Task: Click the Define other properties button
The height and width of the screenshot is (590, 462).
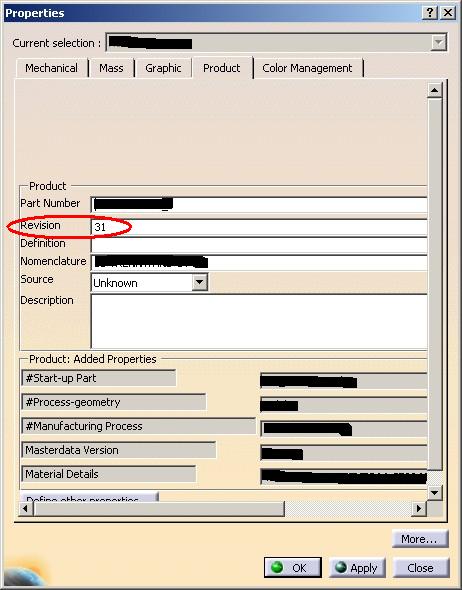Action: pos(89,497)
